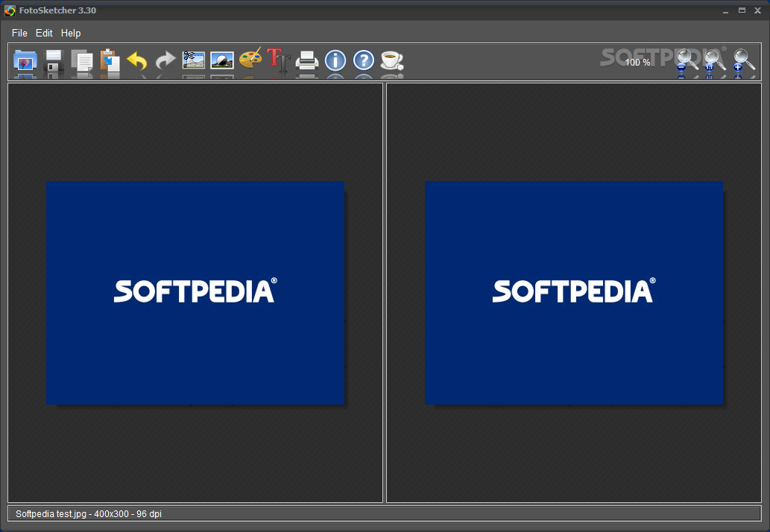Open drawing parameters with the palette icon
This screenshot has height=532, width=770.
250,60
